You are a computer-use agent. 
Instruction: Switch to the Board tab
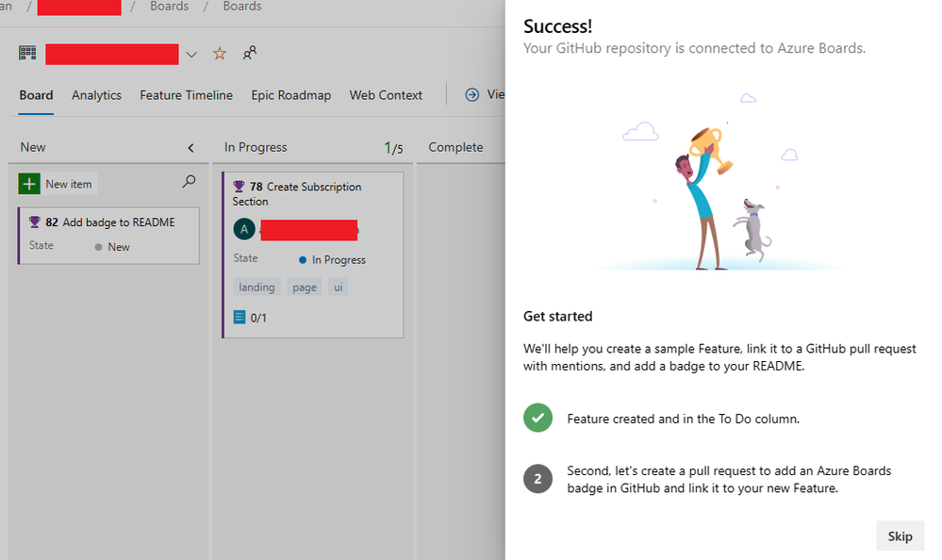pos(36,95)
